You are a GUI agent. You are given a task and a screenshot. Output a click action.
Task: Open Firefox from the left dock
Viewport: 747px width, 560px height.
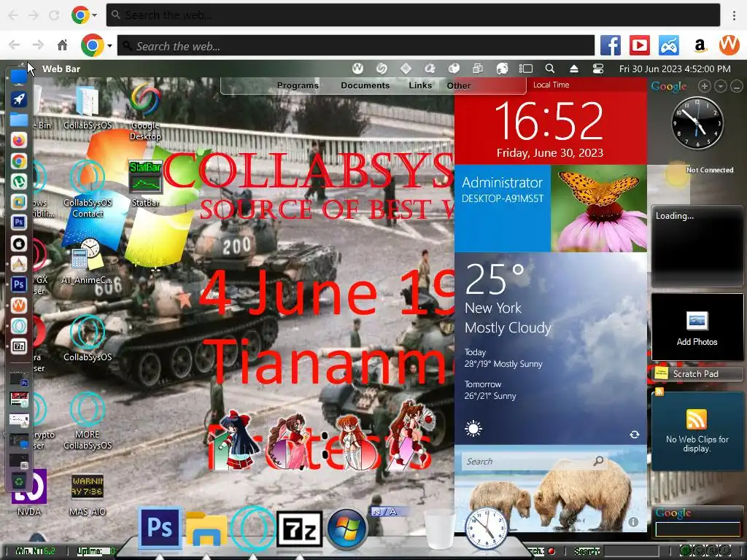pyautogui.click(x=18, y=141)
